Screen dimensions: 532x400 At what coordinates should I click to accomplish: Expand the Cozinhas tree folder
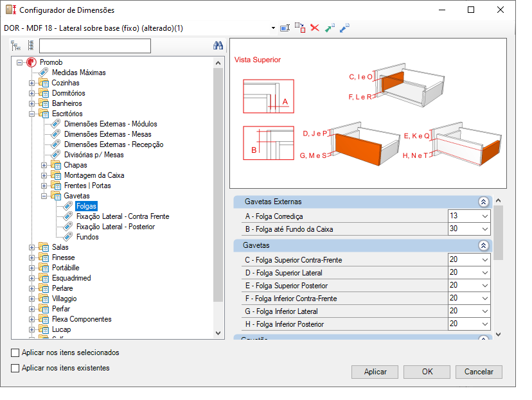(31, 83)
